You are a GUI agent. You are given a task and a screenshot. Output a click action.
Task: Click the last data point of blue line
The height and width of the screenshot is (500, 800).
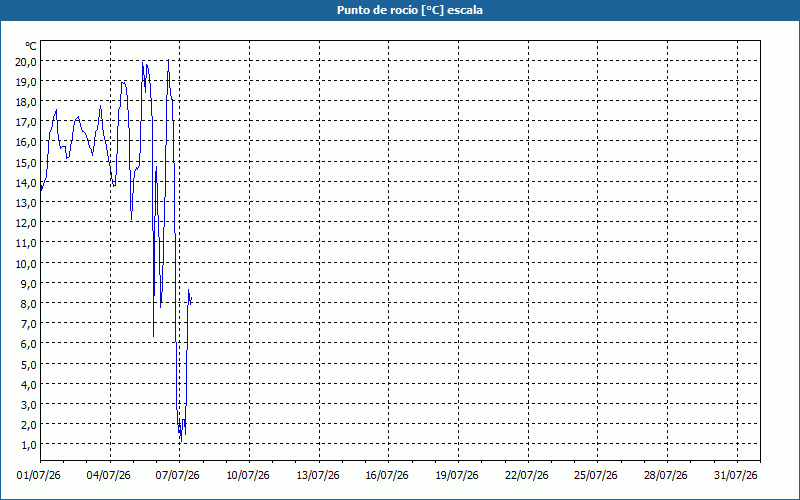(191, 298)
